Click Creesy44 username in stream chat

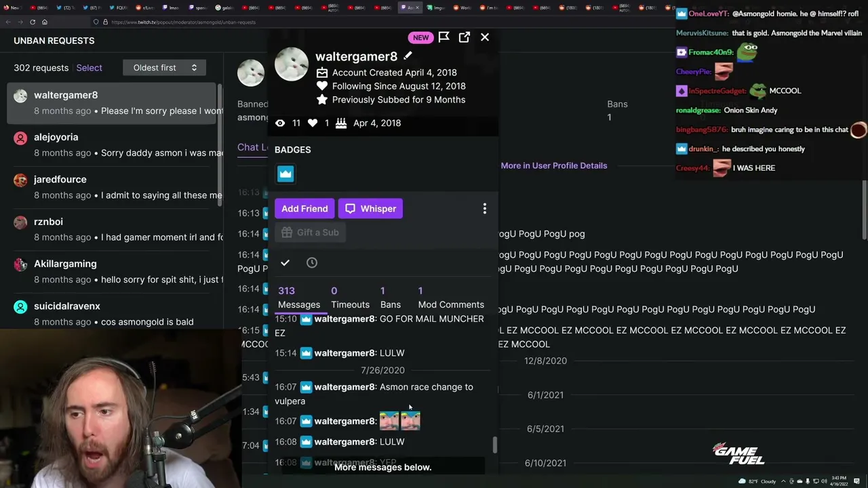coord(692,167)
